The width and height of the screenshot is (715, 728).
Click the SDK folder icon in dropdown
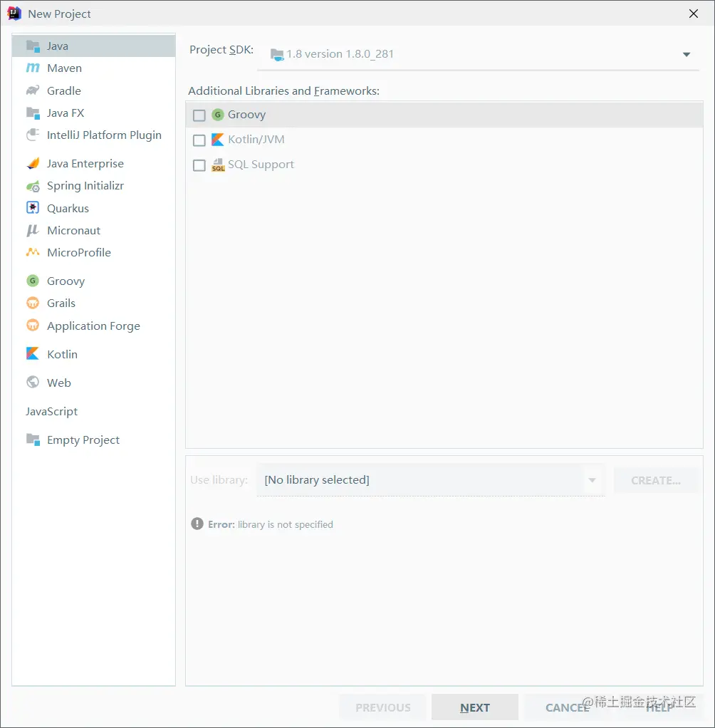click(x=277, y=55)
